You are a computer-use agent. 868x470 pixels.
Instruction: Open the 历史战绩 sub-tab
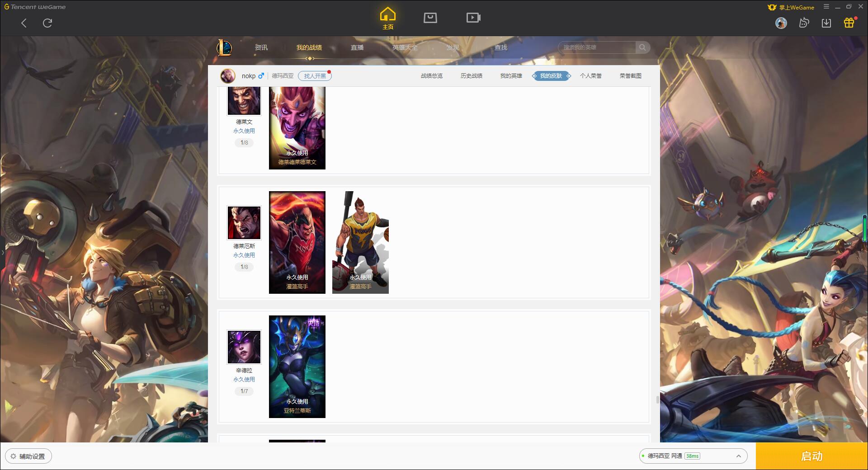tap(472, 76)
